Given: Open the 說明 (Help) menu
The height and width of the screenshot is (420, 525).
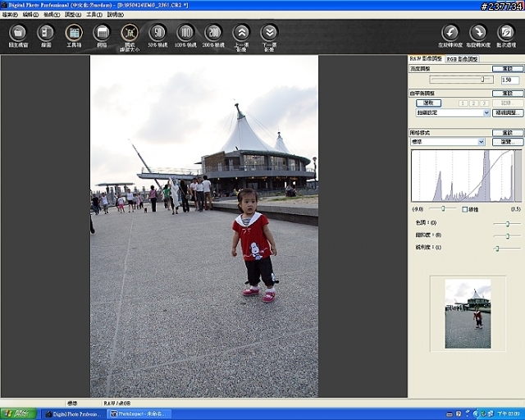Looking at the screenshot, I should pos(115,15).
